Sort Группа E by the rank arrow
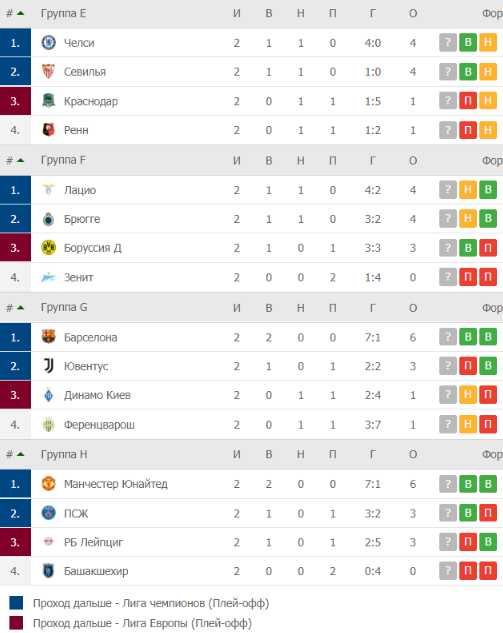503x633 pixels. (x=20, y=13)
